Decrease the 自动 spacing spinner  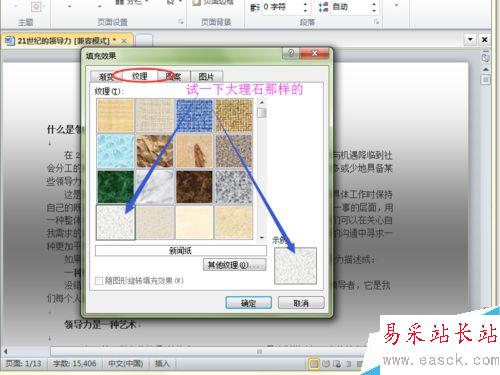point(374,11)
